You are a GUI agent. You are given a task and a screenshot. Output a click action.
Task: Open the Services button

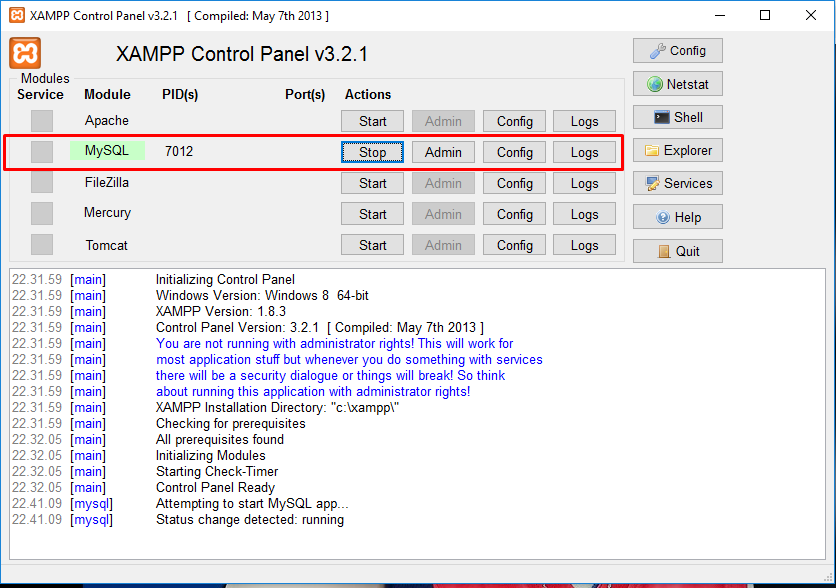678,183
